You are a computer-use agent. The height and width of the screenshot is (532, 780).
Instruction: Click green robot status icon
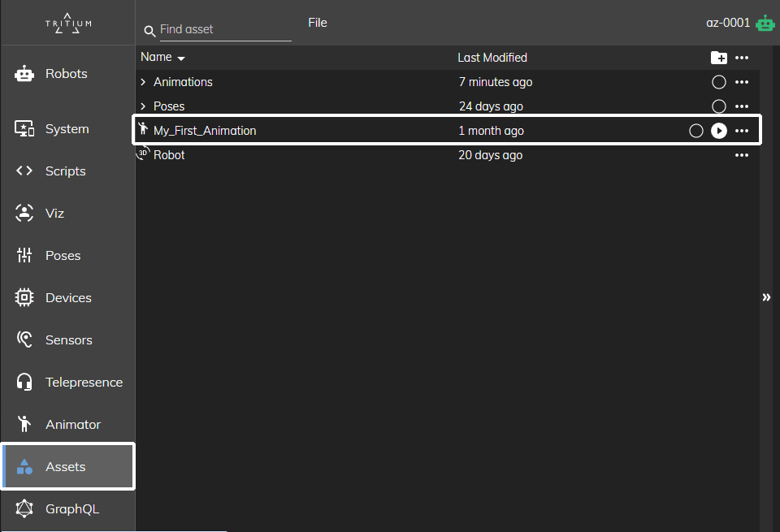click(765, 23)
